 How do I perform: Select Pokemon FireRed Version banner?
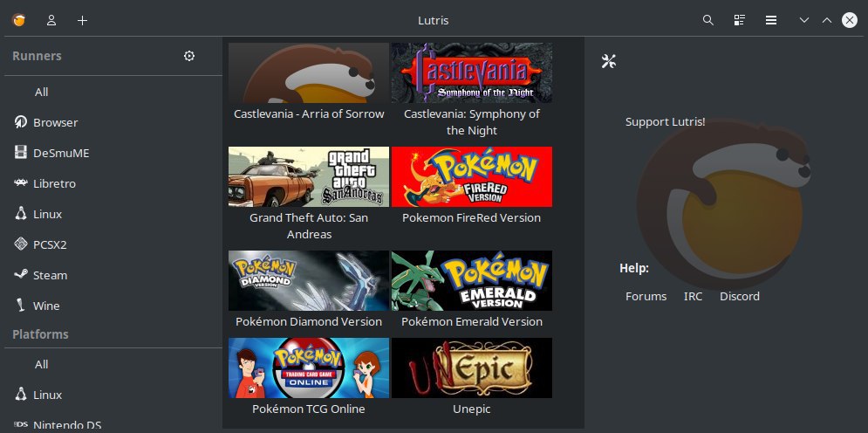click(472, 176)
